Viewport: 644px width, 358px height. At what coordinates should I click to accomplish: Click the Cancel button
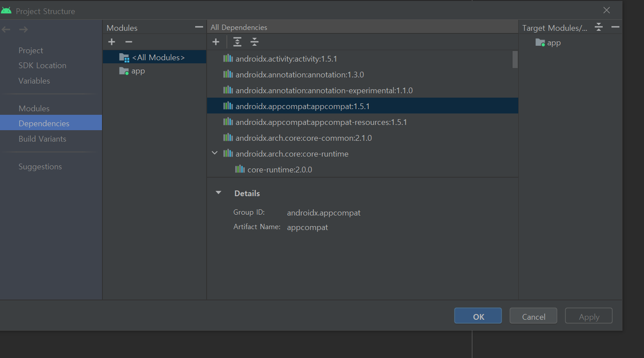(x=533, y=316)
